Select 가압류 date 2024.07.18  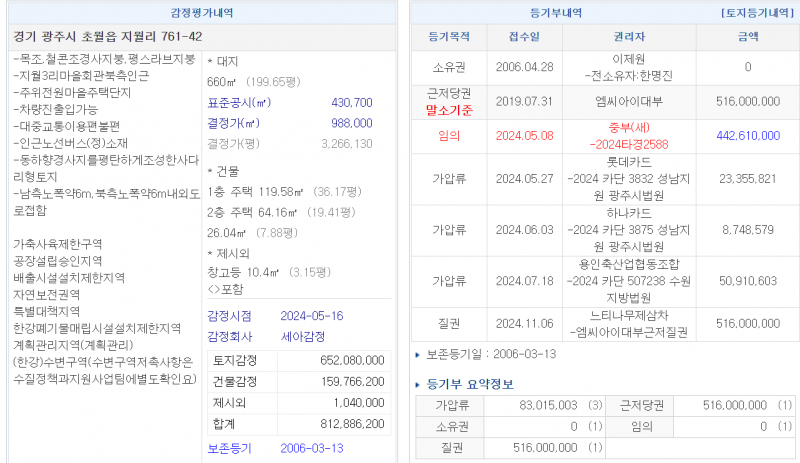(x=524, y=281)
